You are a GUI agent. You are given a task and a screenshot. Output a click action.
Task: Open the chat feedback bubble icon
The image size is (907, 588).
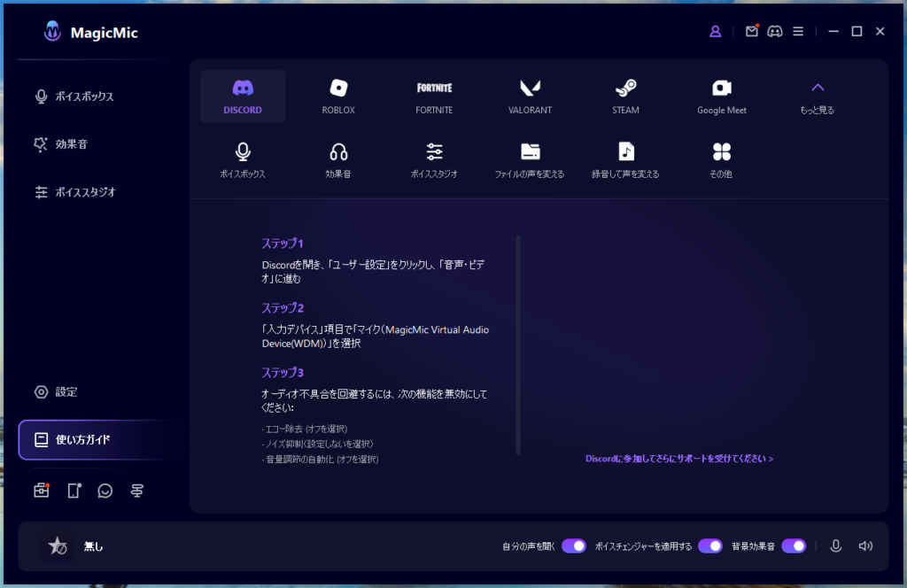click(105, 491)
